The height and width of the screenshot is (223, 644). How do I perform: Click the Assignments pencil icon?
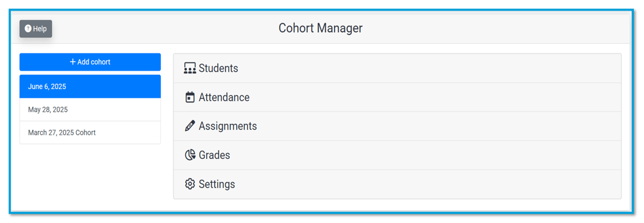(190, 126)
